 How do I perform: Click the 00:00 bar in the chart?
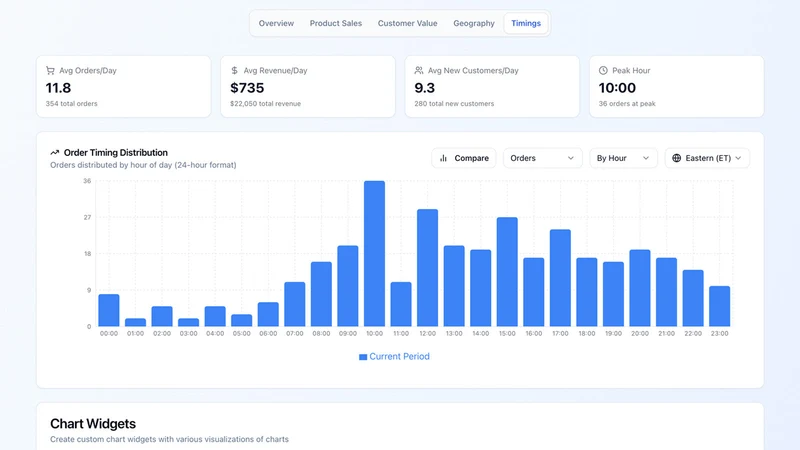pos(109,310)
